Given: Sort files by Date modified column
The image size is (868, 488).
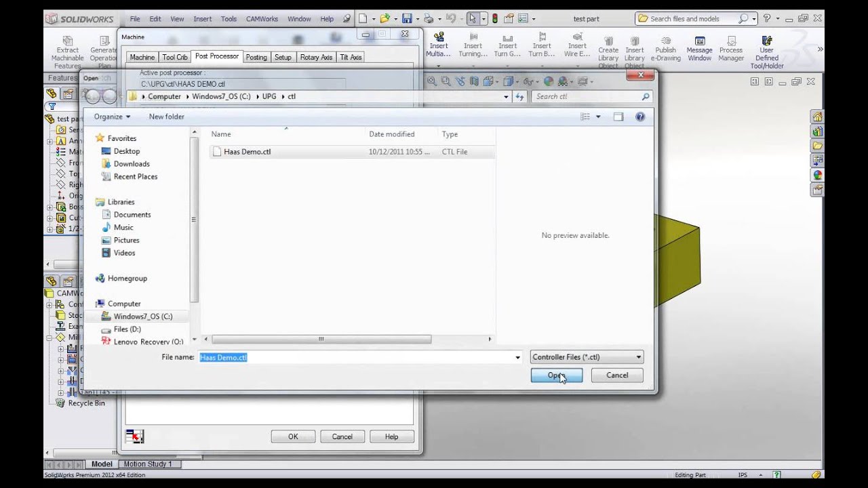Looking at the screenshot, I should point(391,134).
